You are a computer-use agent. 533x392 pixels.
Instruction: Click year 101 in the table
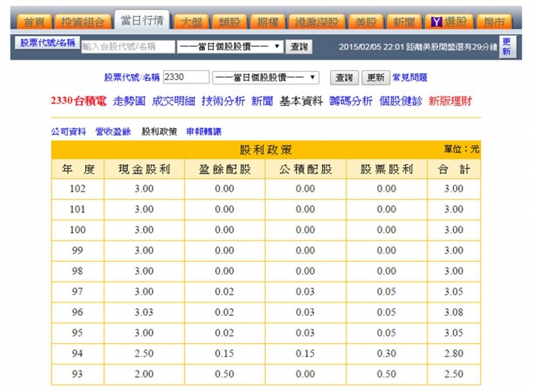pyautogui.click(x=78, y=209)
